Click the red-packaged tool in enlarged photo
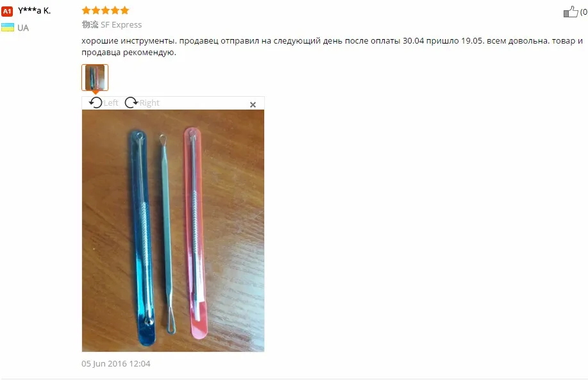 tap(196, 233)
